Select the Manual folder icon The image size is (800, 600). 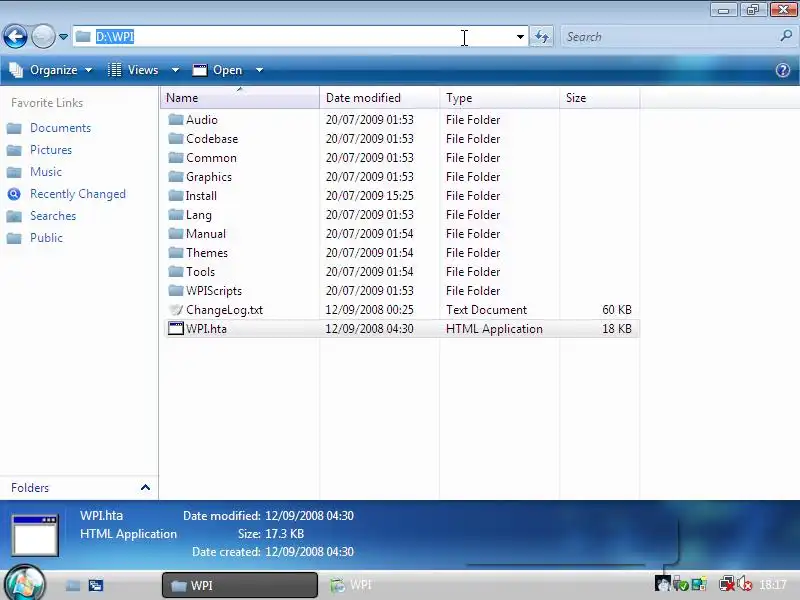(176, 233)
